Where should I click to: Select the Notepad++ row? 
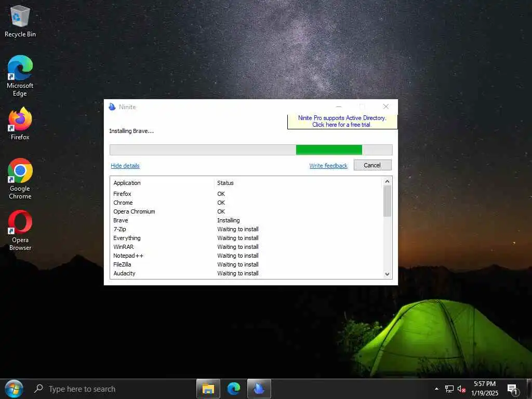[x=247, y=256]
